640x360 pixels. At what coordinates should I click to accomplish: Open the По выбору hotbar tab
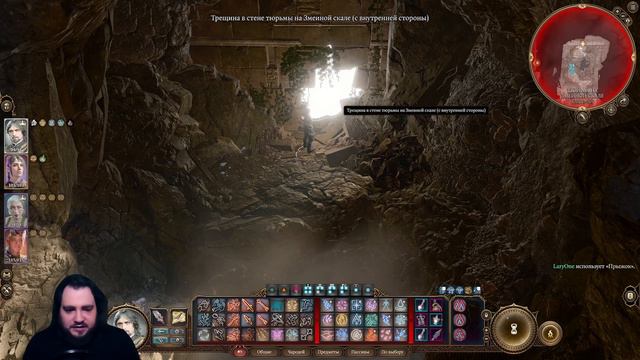click(393, 352)
